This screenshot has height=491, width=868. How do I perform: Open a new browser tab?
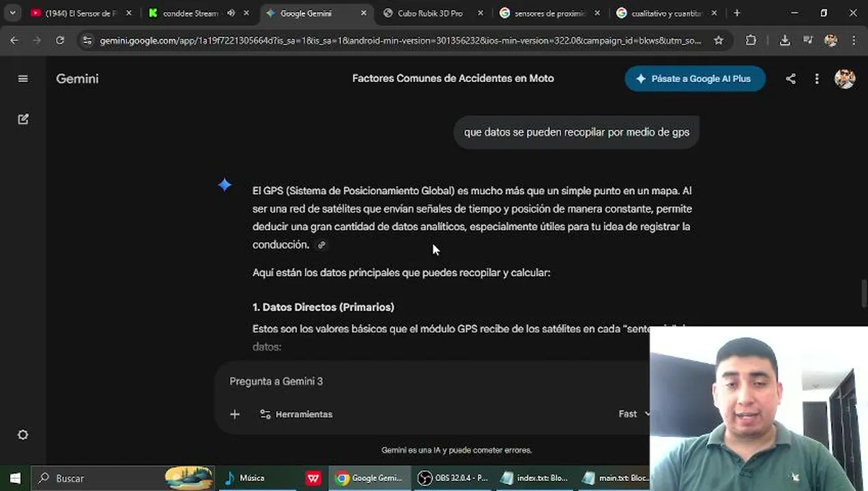point(737,13)
